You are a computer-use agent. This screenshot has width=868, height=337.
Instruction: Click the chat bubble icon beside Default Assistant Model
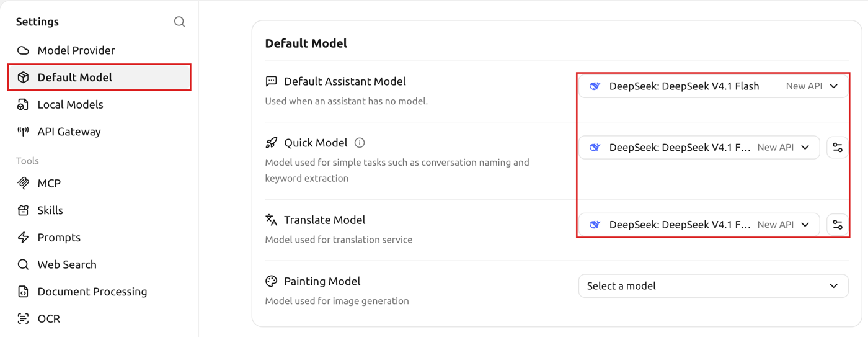coord(271,81)
